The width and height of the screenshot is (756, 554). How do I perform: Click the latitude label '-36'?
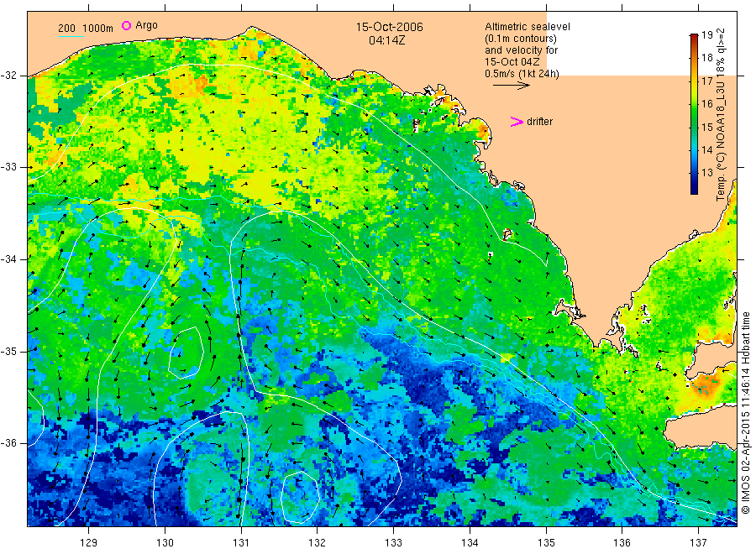click(8, 442)
